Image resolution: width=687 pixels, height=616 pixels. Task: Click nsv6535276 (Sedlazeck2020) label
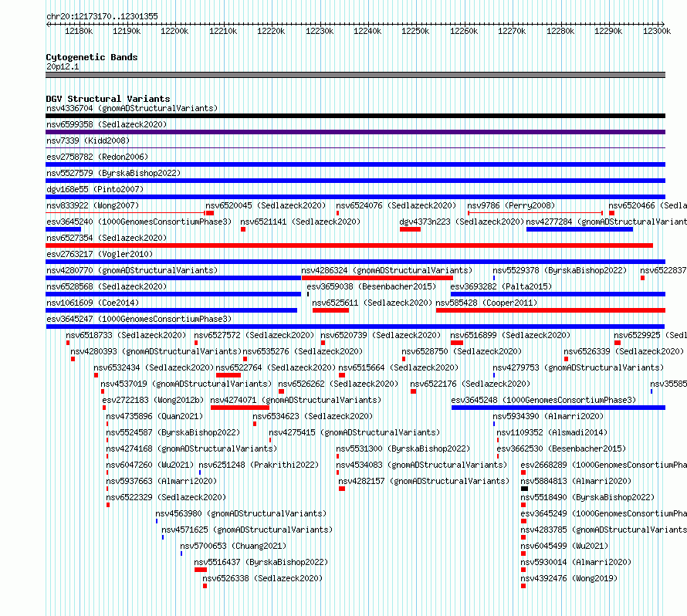[x=303, y=351]
